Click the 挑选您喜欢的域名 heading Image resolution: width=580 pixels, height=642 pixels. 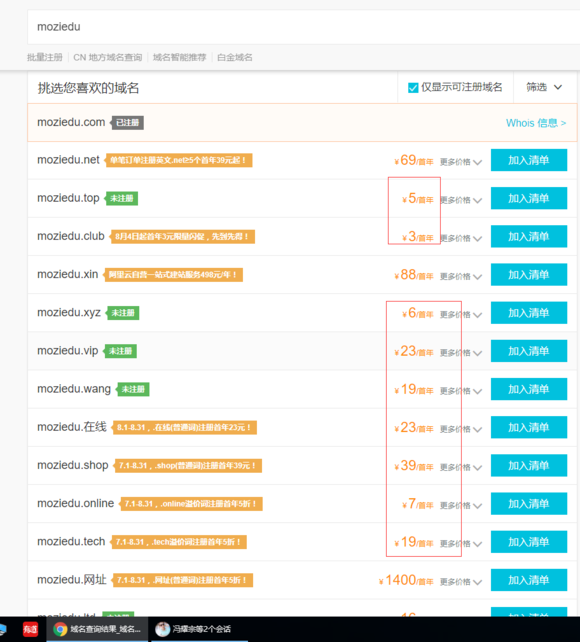point(88,88)
